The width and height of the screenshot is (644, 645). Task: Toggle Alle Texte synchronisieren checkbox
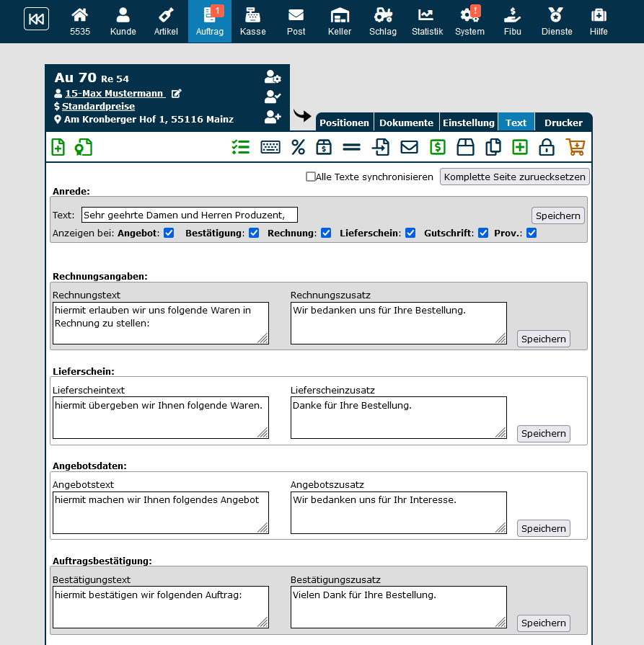point(311,177)
